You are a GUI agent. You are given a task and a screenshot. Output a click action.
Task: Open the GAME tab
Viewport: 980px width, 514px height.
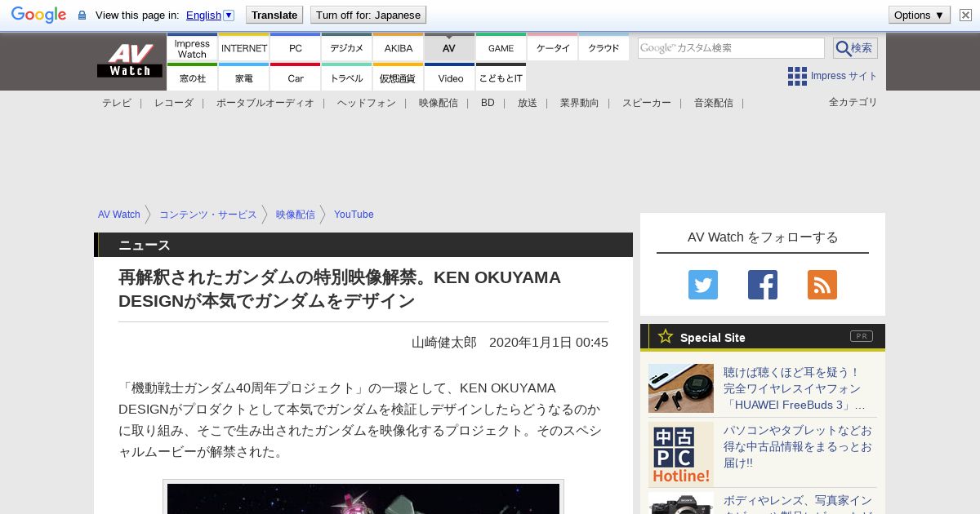pyautogui.click(x=501, y=47)
